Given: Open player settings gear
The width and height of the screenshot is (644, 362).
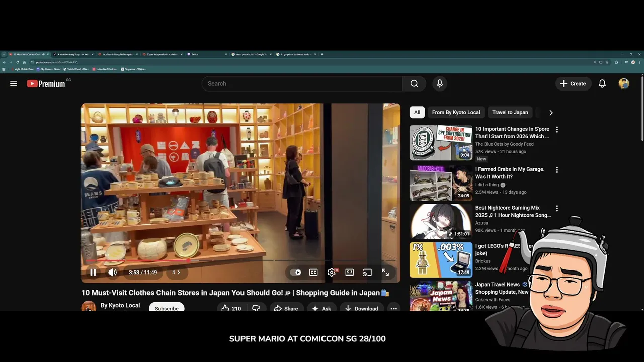Looking at the screenshot, I should pyautogui.click(x=332, y=273).
